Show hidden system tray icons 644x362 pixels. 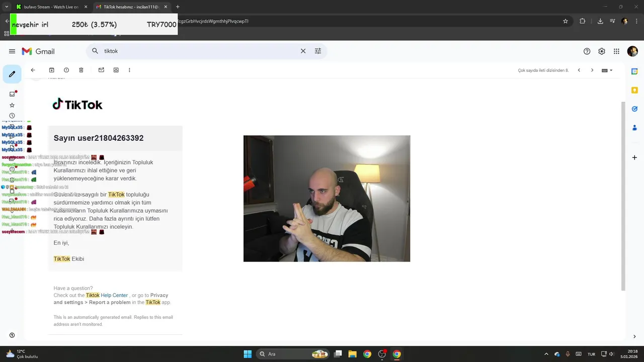click(546, 354)
